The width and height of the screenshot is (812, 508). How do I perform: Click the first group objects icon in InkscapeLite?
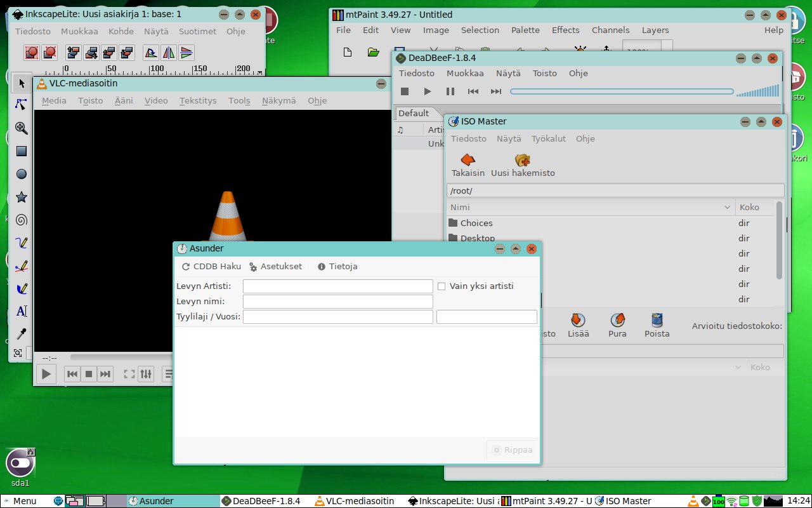point(32,53)
